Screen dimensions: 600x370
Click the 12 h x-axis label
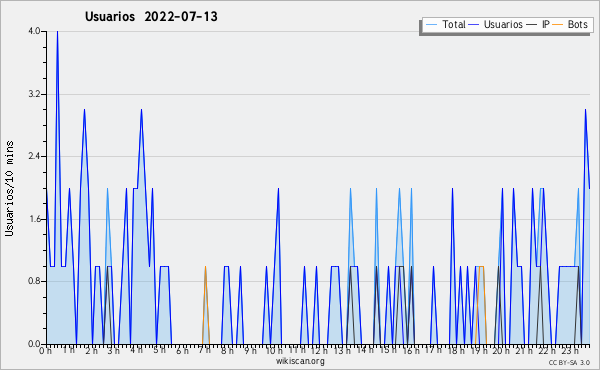pyautogui.click(x=319, y=350)
